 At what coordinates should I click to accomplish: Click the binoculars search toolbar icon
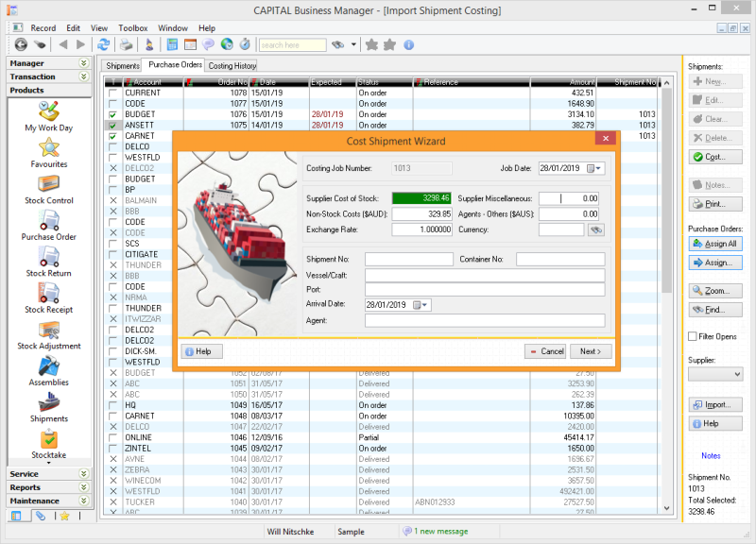[338, 44]
